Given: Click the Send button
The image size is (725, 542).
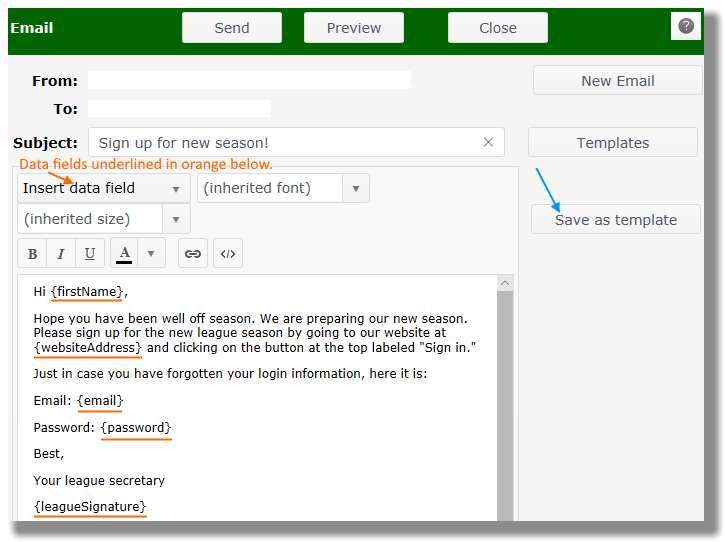Looking at the screenshot, I should pos(232,28).
